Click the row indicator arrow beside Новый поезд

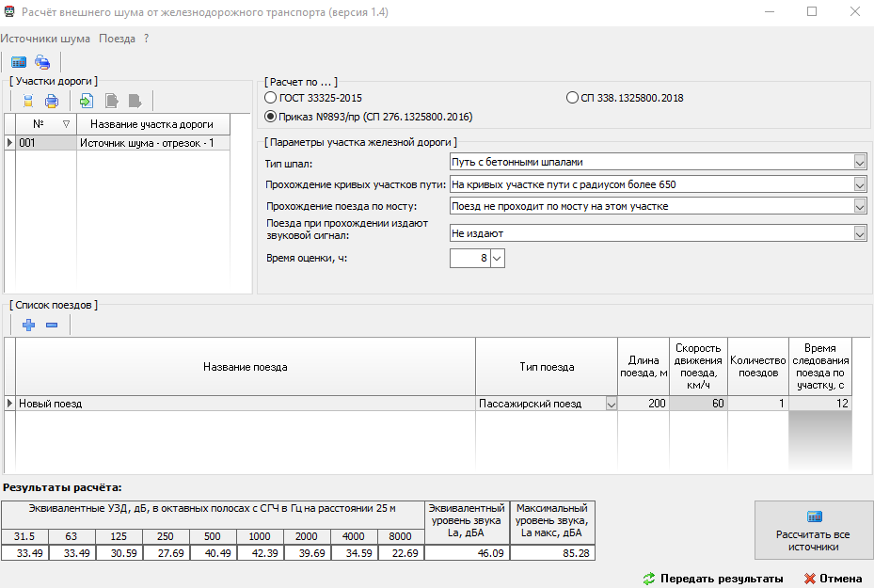9,403
